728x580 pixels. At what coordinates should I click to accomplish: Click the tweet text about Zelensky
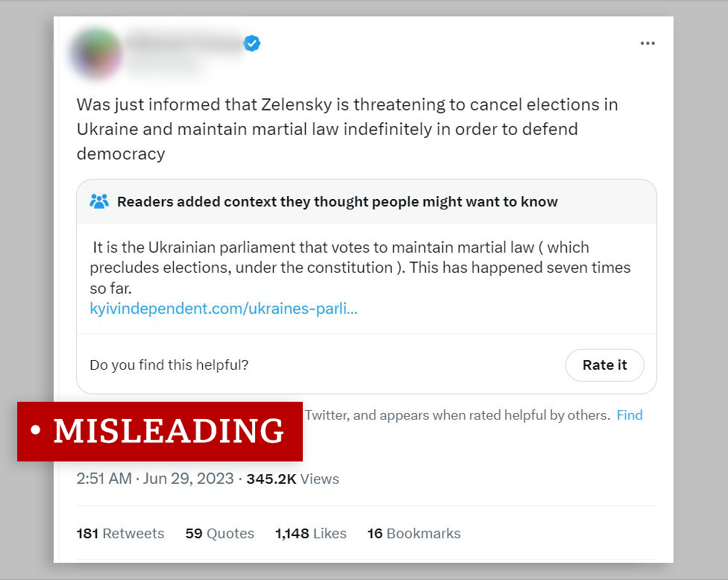[347, 129]
